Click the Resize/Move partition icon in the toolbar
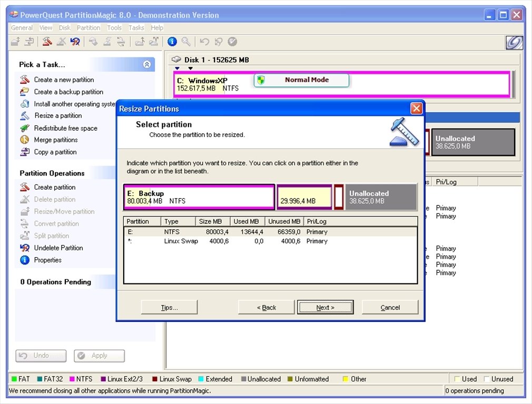This screenshot has height=404, width=532. point(16,42)
